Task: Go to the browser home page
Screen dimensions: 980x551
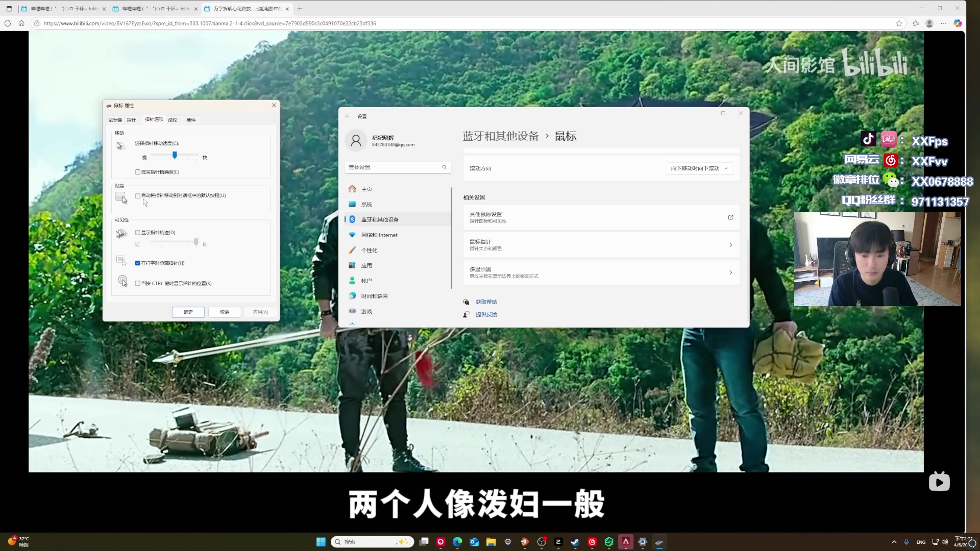Action: (x=21, y=23)
